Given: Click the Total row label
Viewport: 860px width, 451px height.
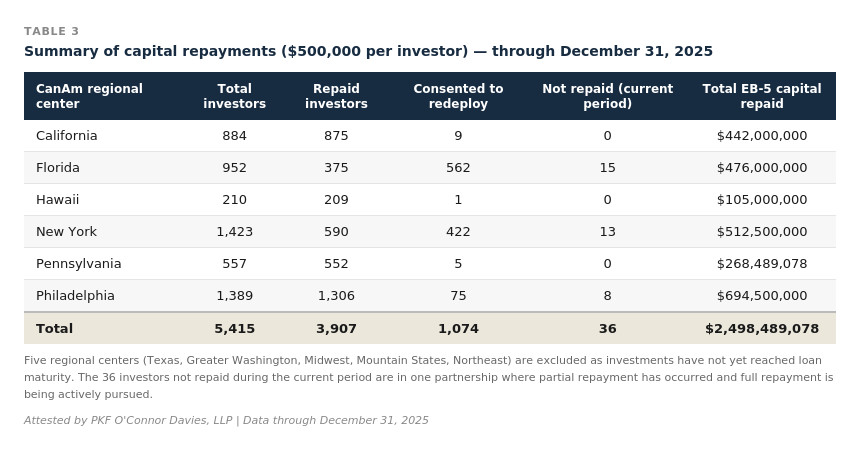Looking at the screenshot, I should coord(54,329).
